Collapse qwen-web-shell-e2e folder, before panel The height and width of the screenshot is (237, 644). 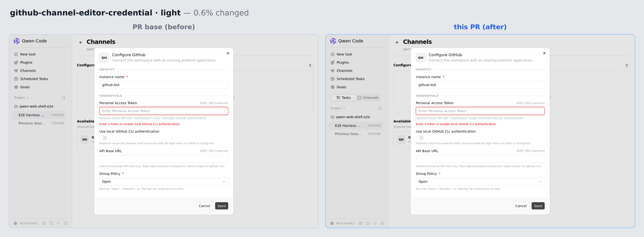(x=34, y=106)
